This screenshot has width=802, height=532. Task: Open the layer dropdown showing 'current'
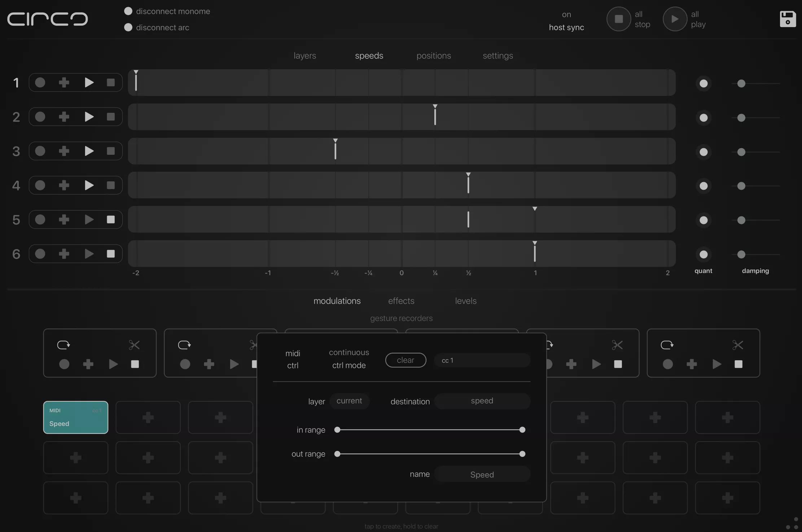pyautogui.click(x=349, y=401)
